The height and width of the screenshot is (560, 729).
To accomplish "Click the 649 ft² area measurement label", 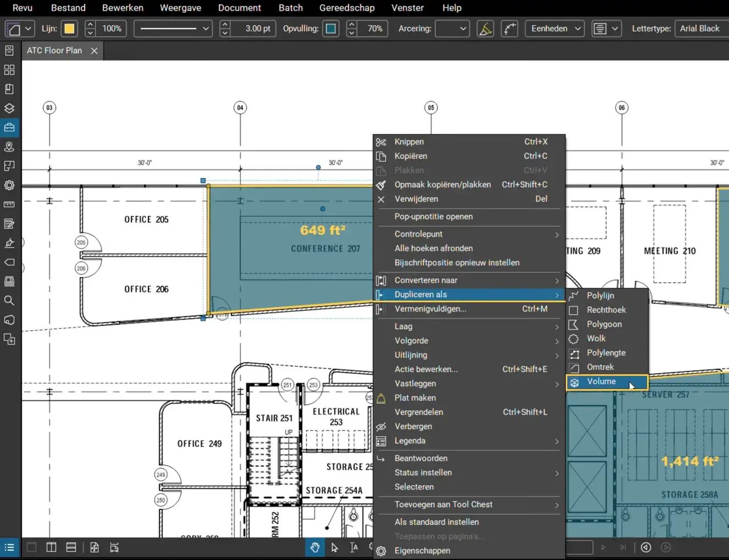I will (x=323, y=230).
